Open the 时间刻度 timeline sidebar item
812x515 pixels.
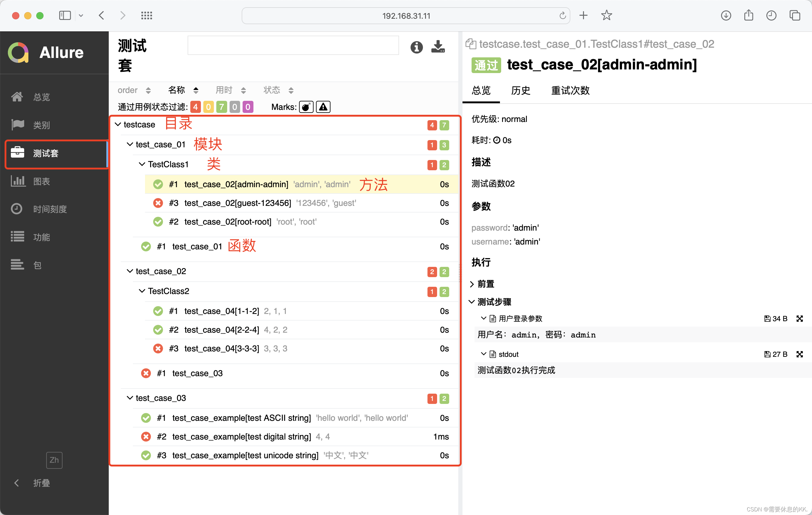pos(50,209)
